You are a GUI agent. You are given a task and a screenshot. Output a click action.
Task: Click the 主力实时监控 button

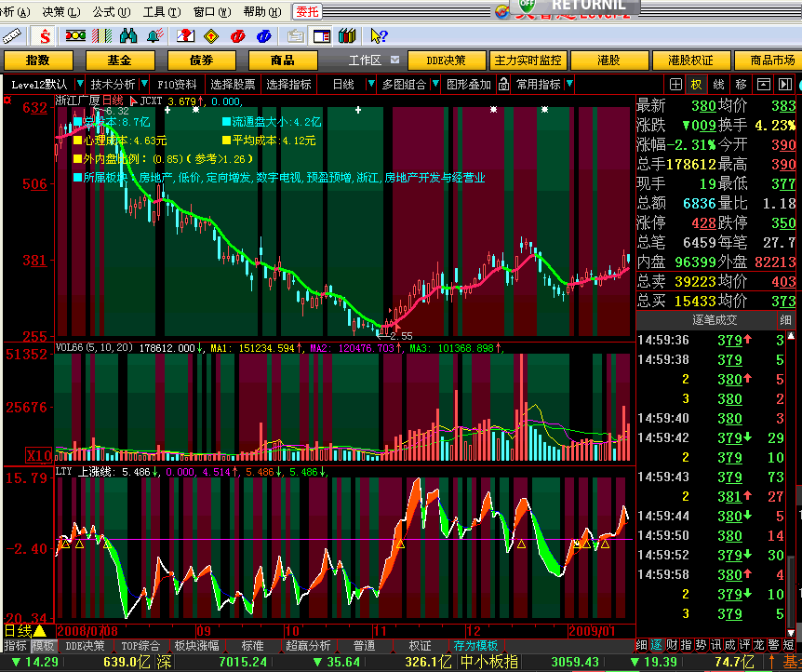click(x=528, y=60)
